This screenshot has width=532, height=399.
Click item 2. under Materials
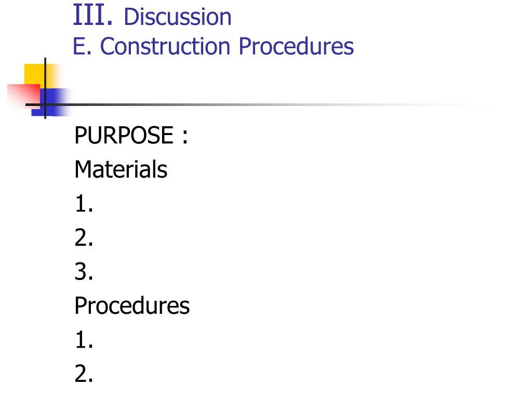pos(84,237)
